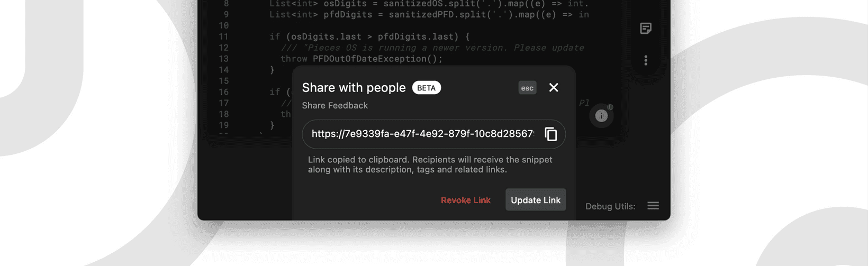Screen dimensions: 868x266
Task: Select the shareable link URL field
Action: 433,134
